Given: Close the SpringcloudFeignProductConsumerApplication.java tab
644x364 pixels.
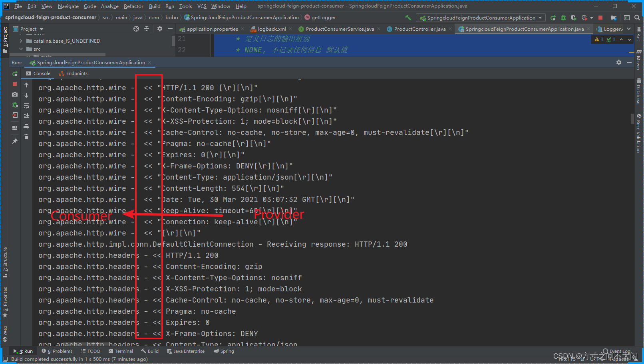Looking at the screenshot, I should click(589, 29).
